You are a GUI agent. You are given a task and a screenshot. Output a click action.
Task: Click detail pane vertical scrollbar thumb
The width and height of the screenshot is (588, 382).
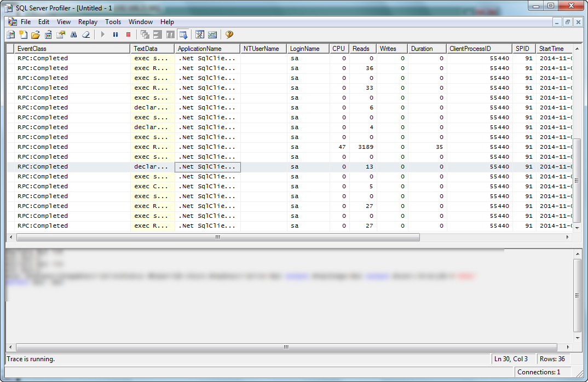pos(577,296)
